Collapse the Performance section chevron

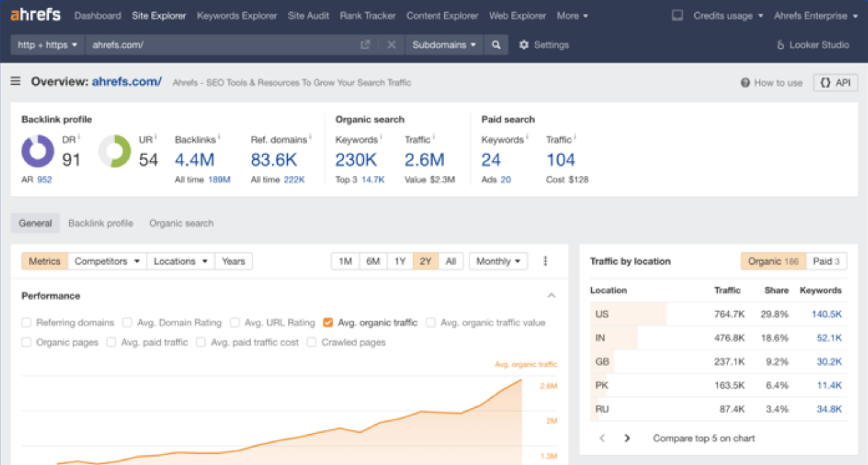click(551, 296)
